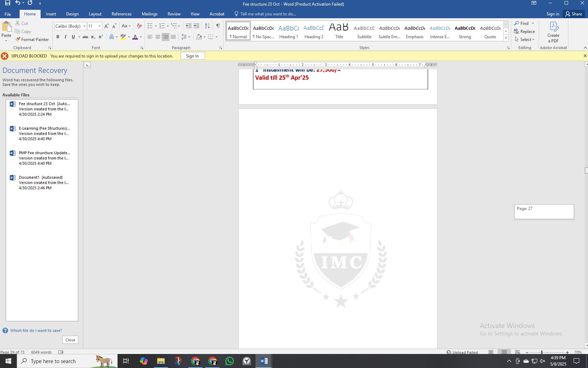
Task: Click the Undo icon
Action: point(17,3)
